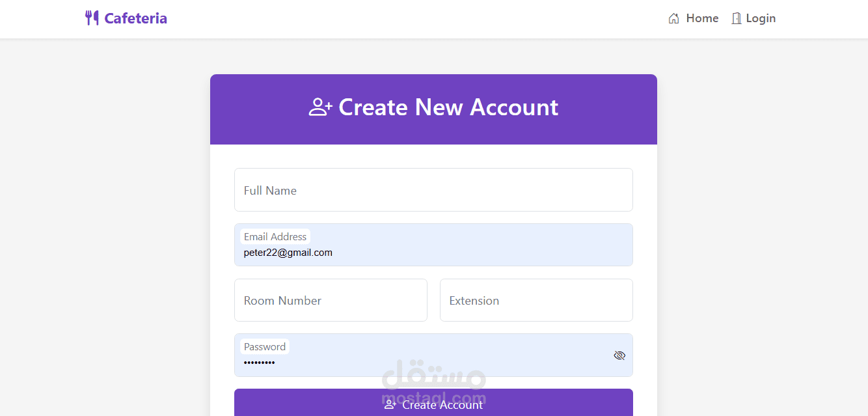Viewport: 868px width, 416px height.
Task: Click the masked password dots
Action: (x=260, y=363)
